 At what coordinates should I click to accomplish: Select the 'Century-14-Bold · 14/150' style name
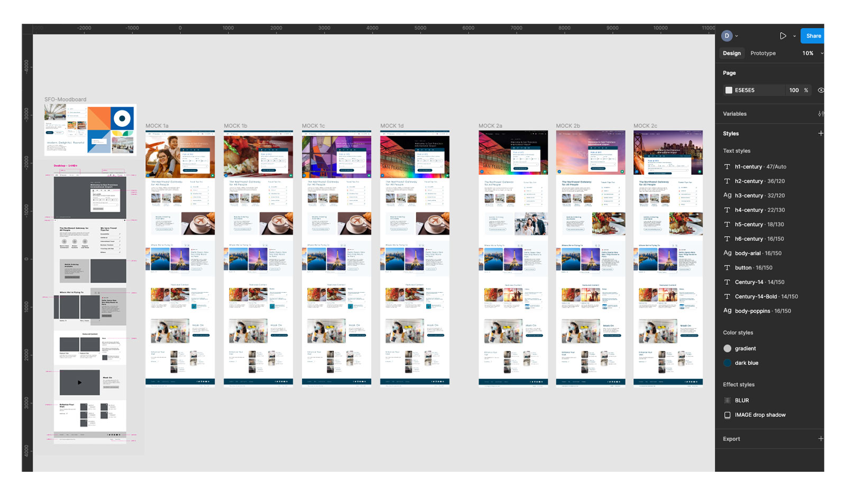pos(766,297)
